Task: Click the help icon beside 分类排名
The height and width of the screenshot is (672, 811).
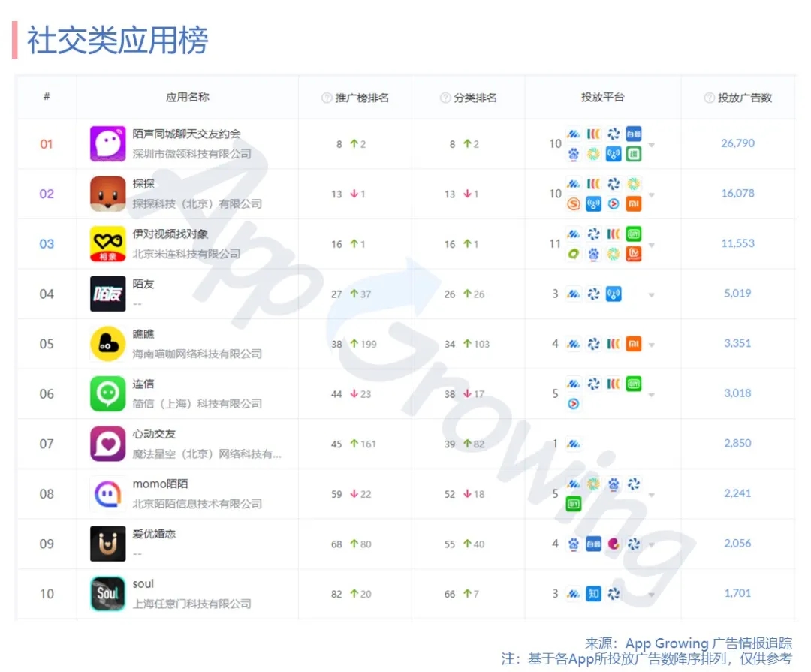Action: (x=445, y=98)
